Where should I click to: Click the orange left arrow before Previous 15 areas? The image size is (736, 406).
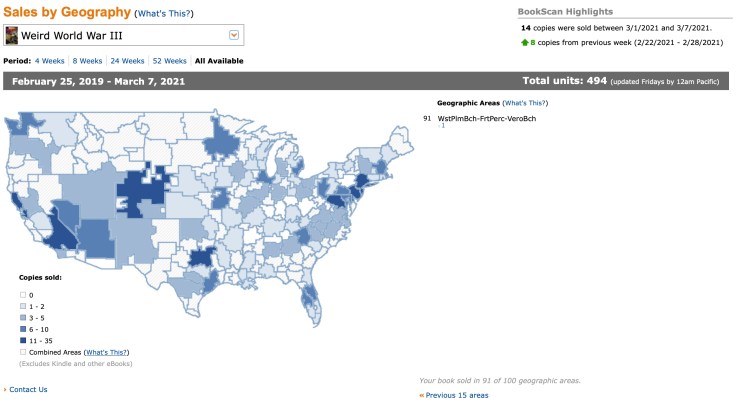tap(421, 395)
